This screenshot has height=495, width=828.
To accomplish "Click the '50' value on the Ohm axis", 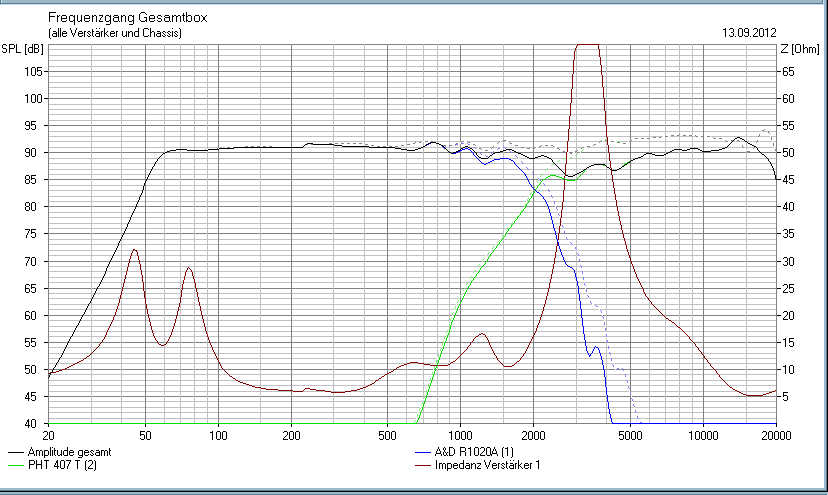I will pos(788,153).
